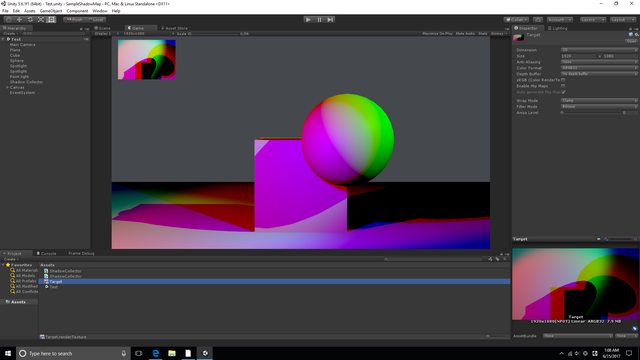Select the Hand tool in the toolbar
This screenshot has height=360, width=640.
coord(9,19)
